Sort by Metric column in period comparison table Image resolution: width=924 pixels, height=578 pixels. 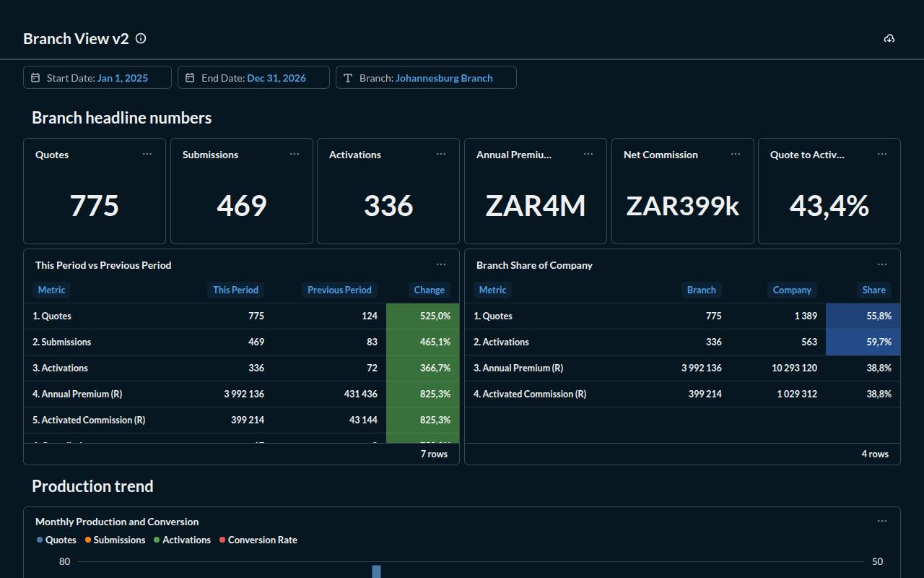point(51,290)
